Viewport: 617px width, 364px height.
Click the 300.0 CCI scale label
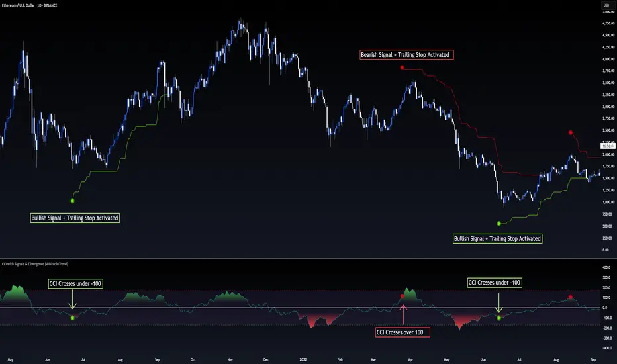point(606,277)
